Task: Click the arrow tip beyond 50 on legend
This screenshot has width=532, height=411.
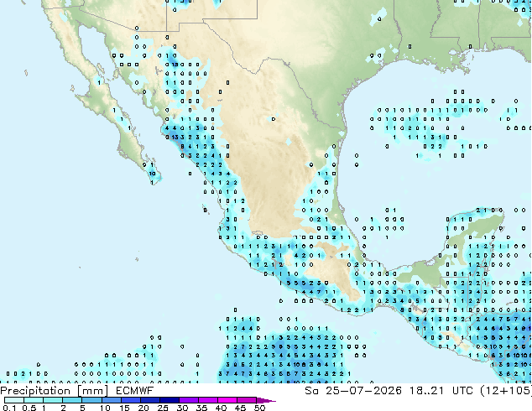Action: point(266,400)
